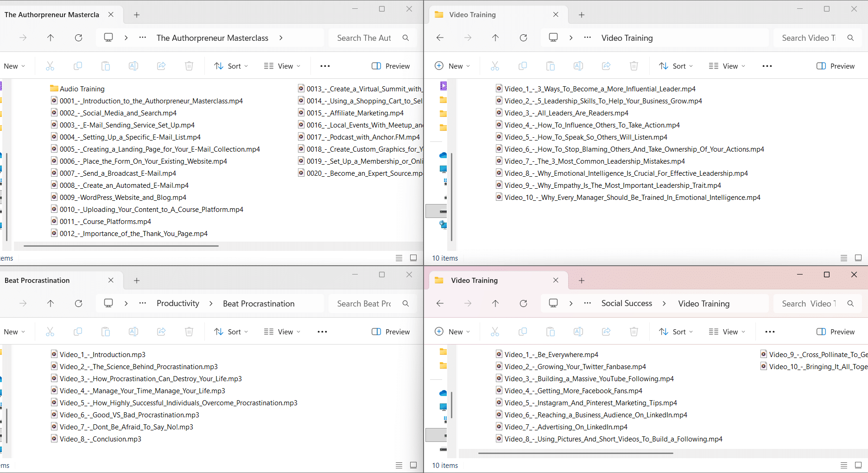
Task: Toggle Preview pane in Beat Procrastination window
Action: click(391, 332)
